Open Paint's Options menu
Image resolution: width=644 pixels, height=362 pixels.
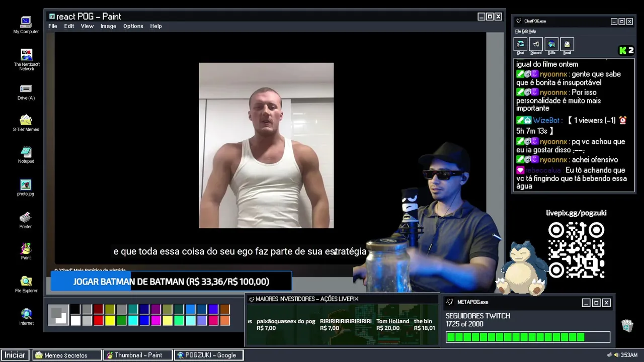click(133, 26)
